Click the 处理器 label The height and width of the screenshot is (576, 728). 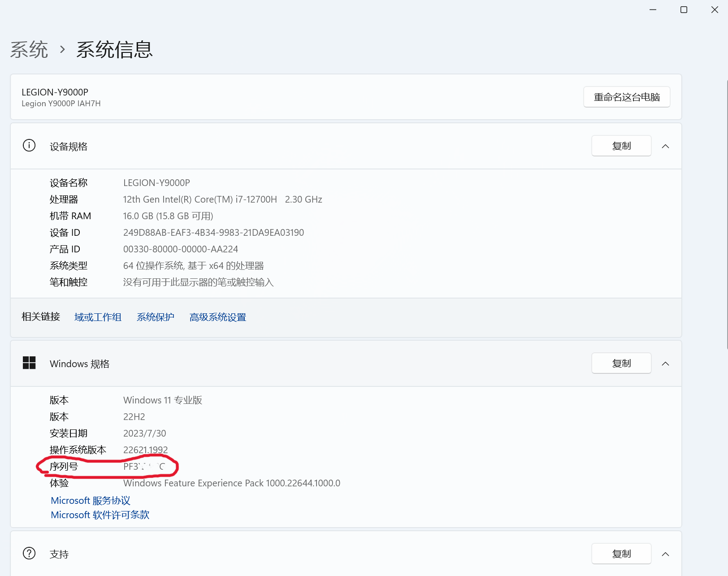(64, 199)
